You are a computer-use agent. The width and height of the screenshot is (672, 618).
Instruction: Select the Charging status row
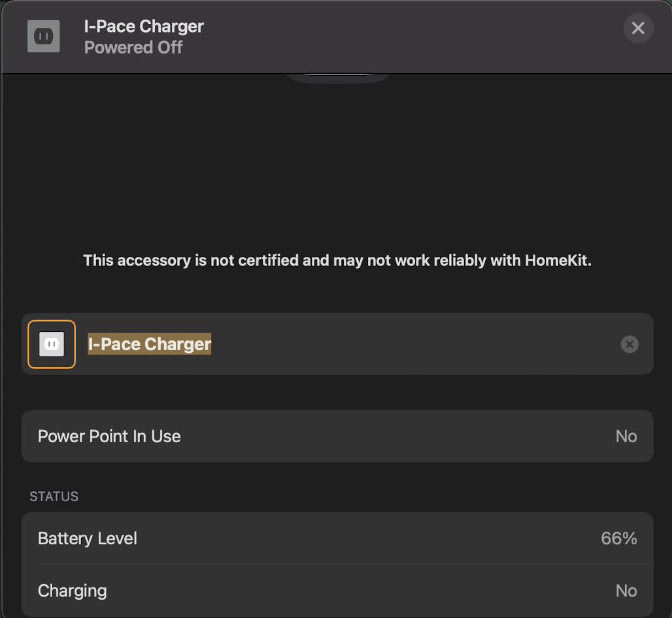click(337, 591)
